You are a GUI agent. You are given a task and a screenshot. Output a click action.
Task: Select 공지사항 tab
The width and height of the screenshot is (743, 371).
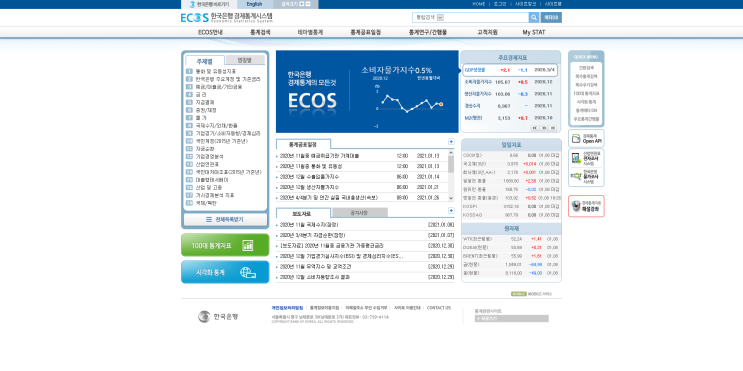pyautogui.click(x=360, y=212)
